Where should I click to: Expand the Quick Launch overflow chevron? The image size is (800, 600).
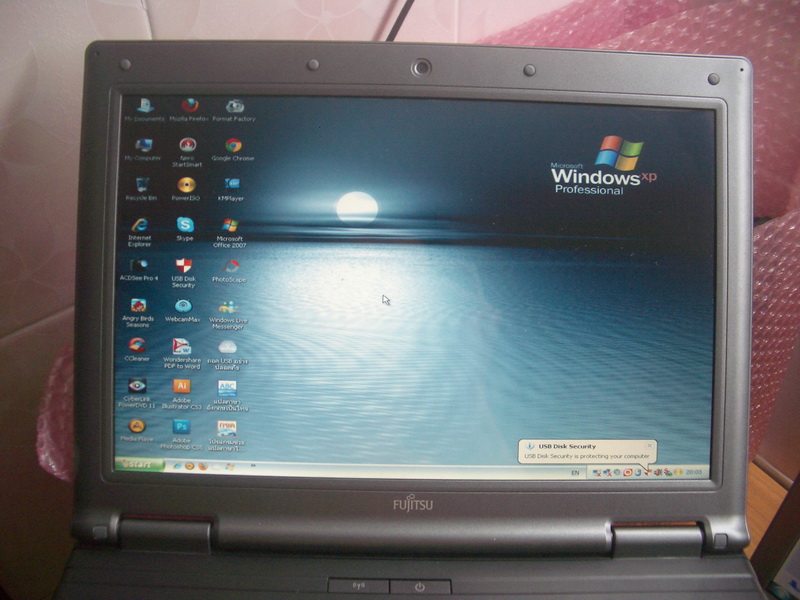(229, 466)
